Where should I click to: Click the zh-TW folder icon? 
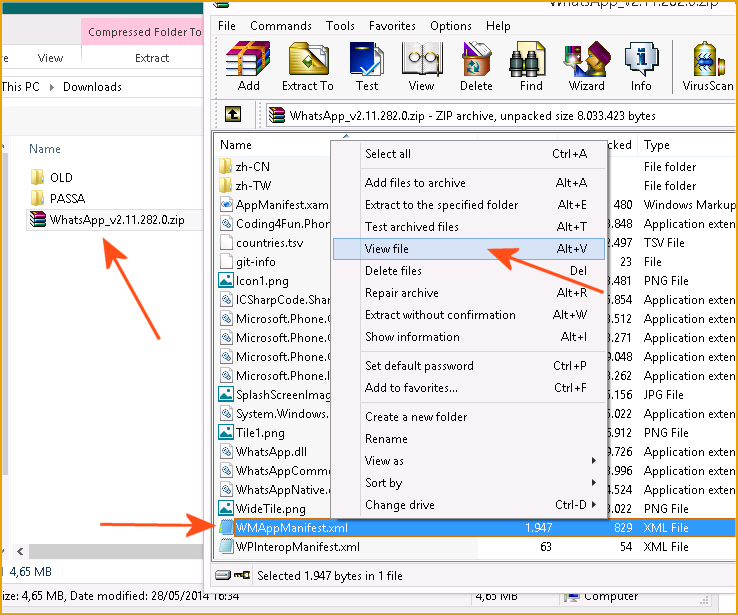[225, 185]
